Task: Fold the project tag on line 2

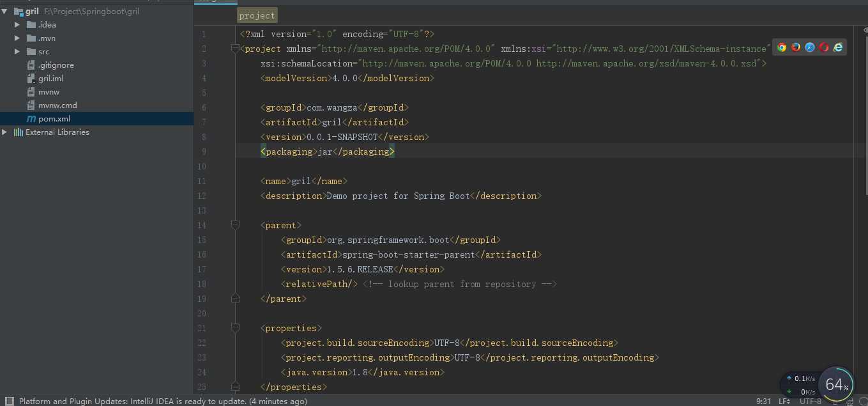Action: point(235,49)
